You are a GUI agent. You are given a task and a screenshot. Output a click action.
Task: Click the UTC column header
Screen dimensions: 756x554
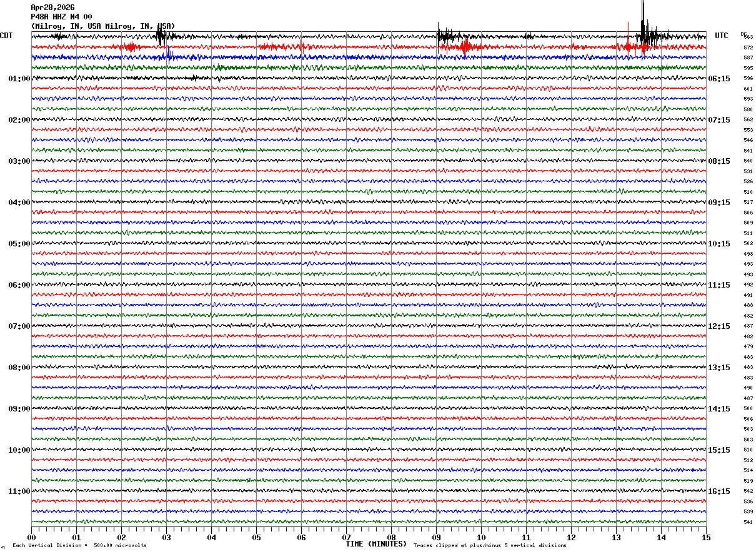coord(722,36)
